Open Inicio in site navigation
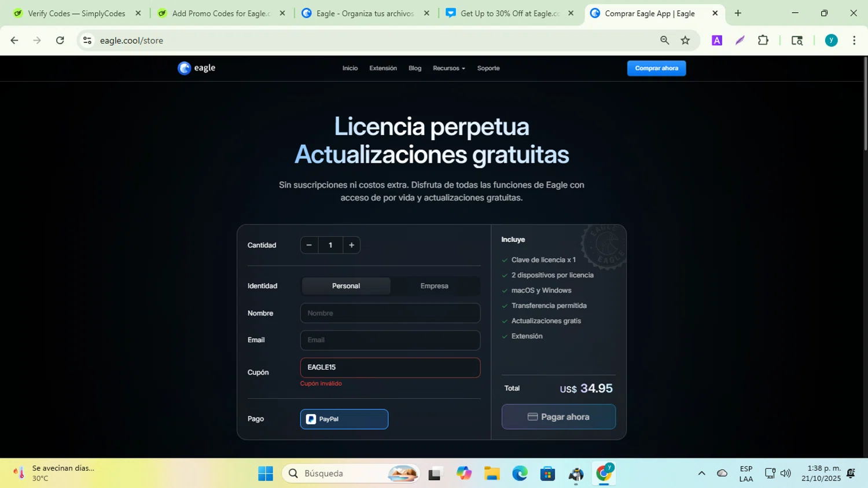The width and height of the screenshot is (868, 488). tap(350, 68)
